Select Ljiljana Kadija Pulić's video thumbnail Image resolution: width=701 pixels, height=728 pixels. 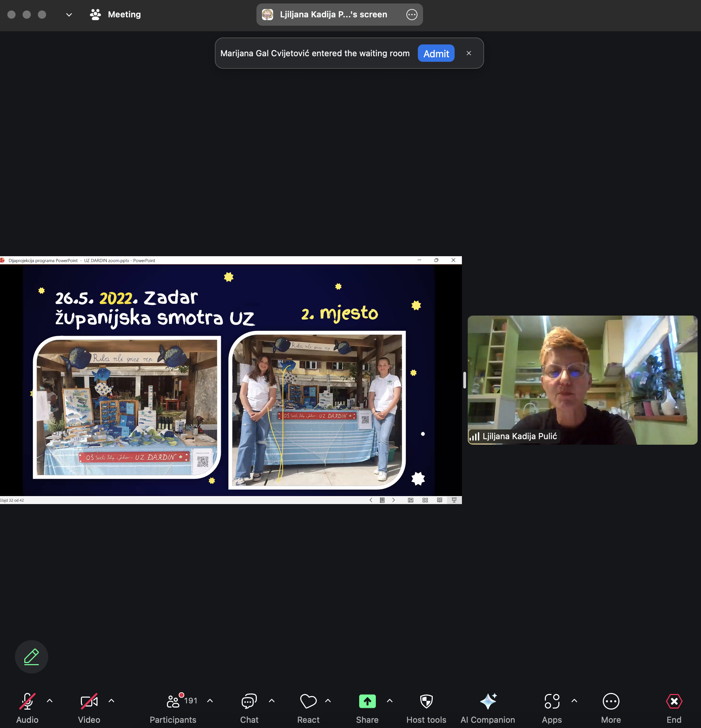[582, 379]
